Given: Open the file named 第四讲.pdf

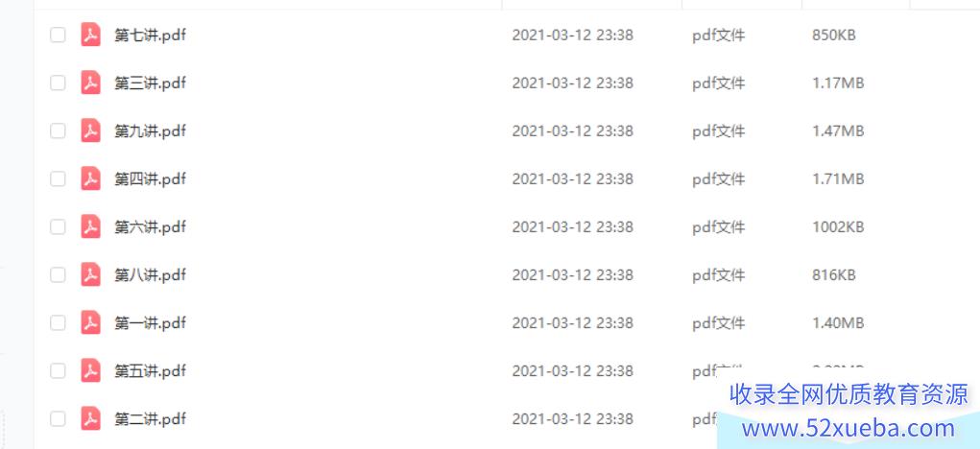Looking at the screenshot, I should coord(150,179).
